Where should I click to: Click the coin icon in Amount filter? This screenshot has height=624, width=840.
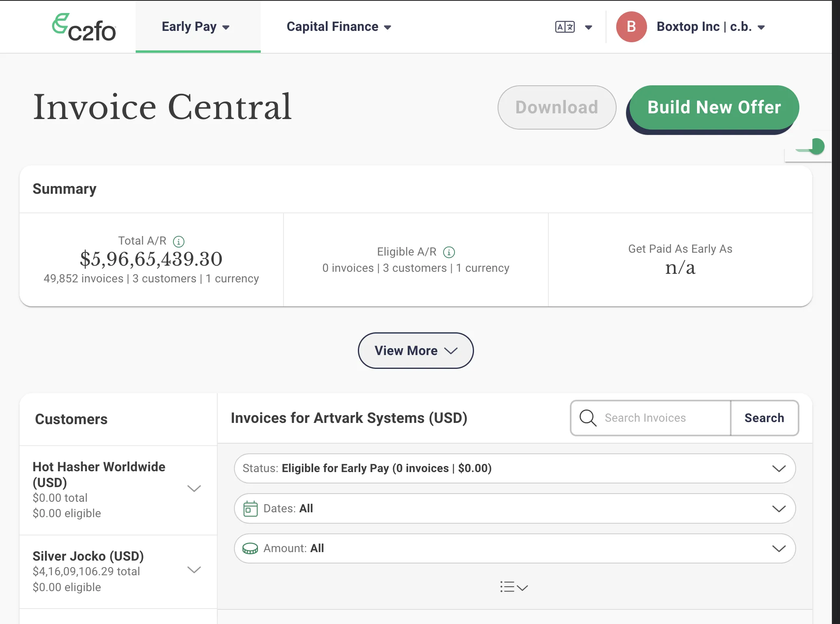[250, 549]
